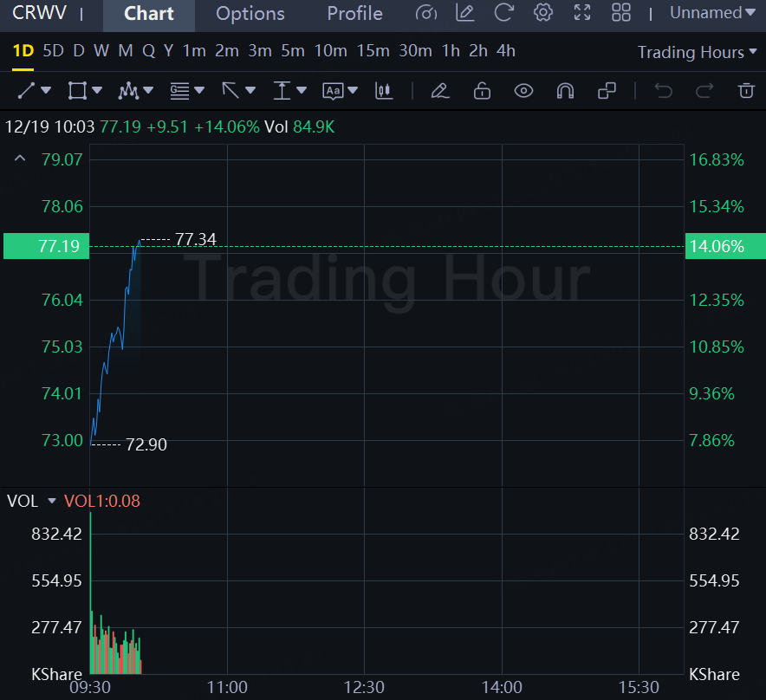Select the arrow annotation tool
This screenshot has height=700, width=766.
[230, 91]
